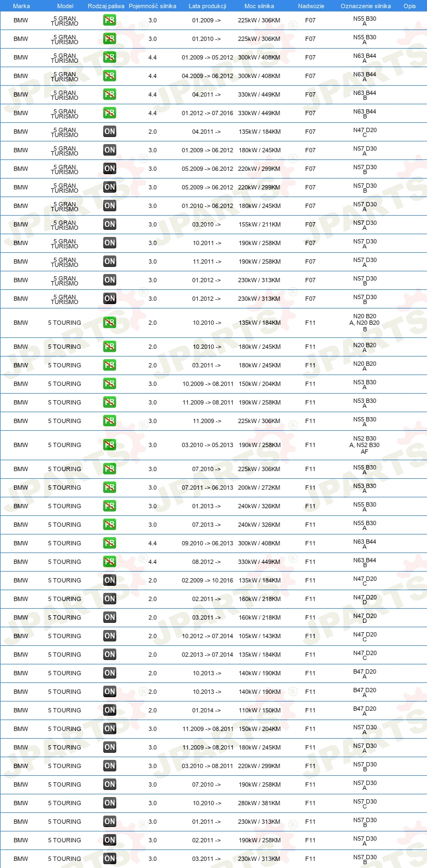
Task: Click ON icon in Gran Turismo 10.2011 row
Action: click(110, 243)
